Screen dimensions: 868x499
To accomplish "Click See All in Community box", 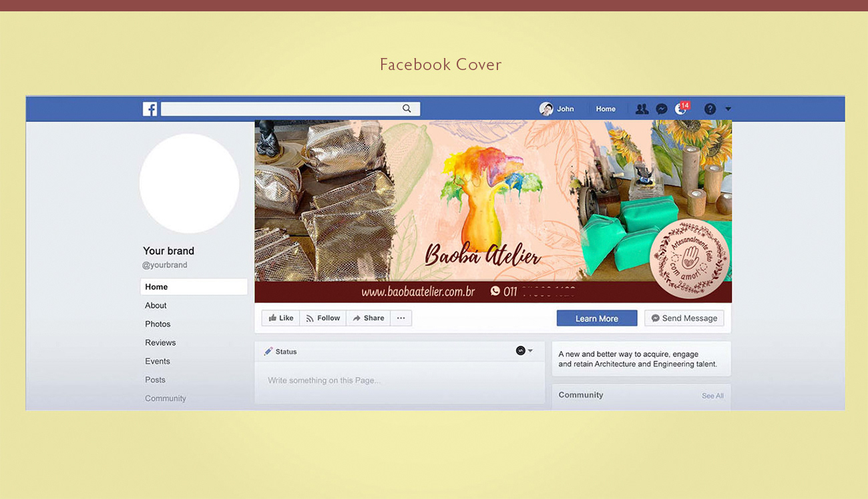I will 712,396.
